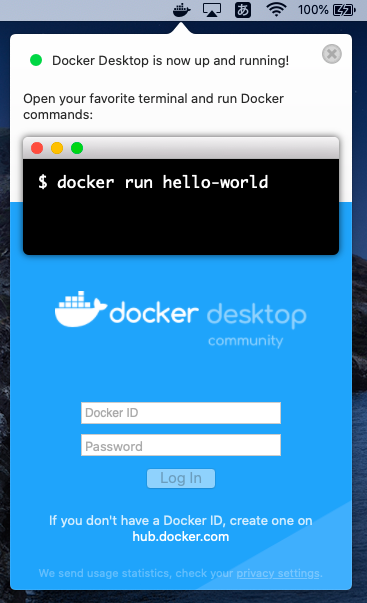Click the green button in terminal illustration
367x603 pixels.
click(77, 148)
